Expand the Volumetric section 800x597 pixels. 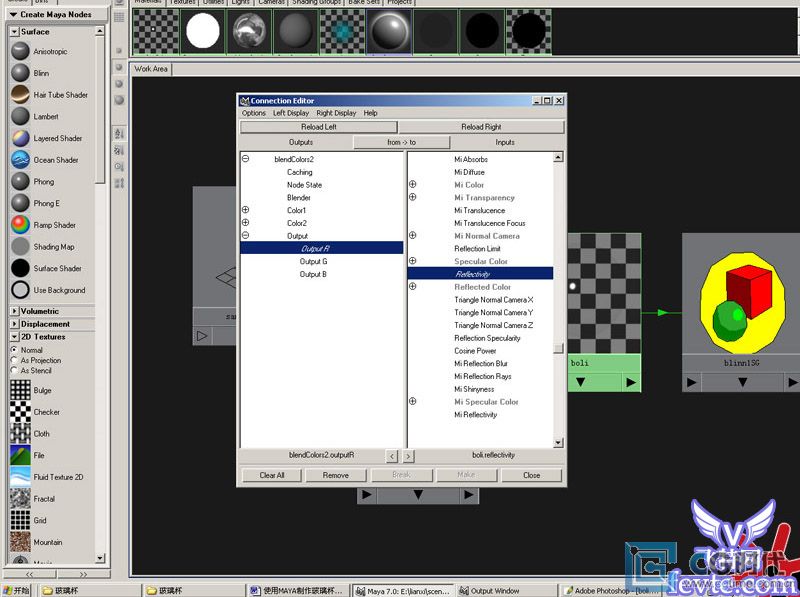pyautogui.click(x=14, y=311)
